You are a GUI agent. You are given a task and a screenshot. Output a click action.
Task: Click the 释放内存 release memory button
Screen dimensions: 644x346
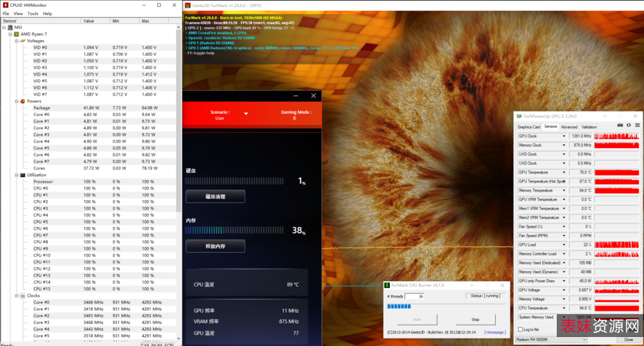pos(215,246)
